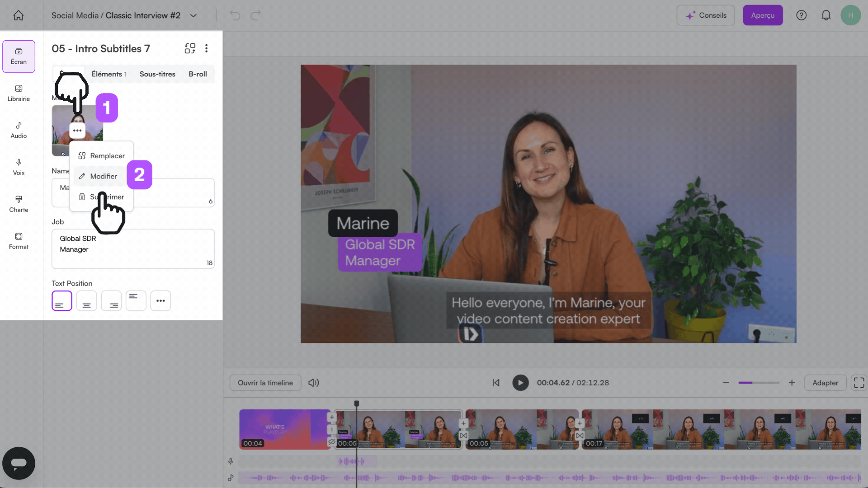Viewport: 868px width, 488px height.
Task: Click the replace screen icon beside title
Action: (190, 48)
